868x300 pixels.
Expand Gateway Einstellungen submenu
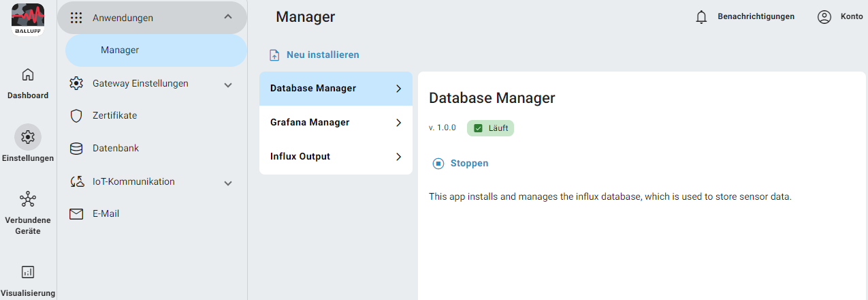click(228, 85)
